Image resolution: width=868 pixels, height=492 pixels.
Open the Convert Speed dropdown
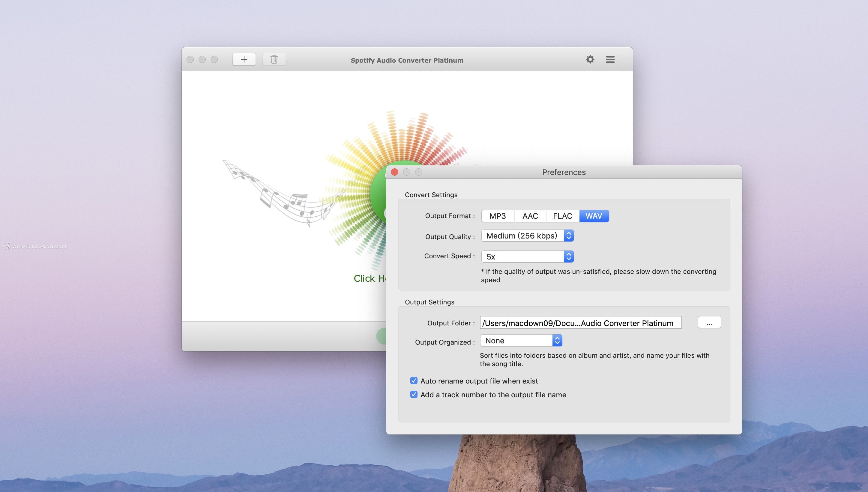click(x=528, y=256)
